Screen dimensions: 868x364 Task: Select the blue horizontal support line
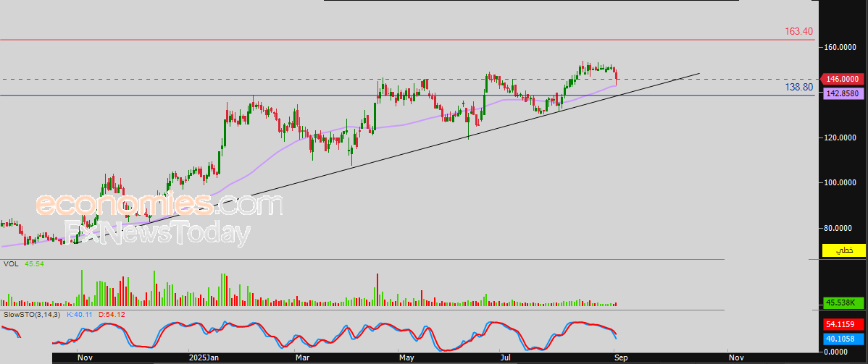click(407, 95)
